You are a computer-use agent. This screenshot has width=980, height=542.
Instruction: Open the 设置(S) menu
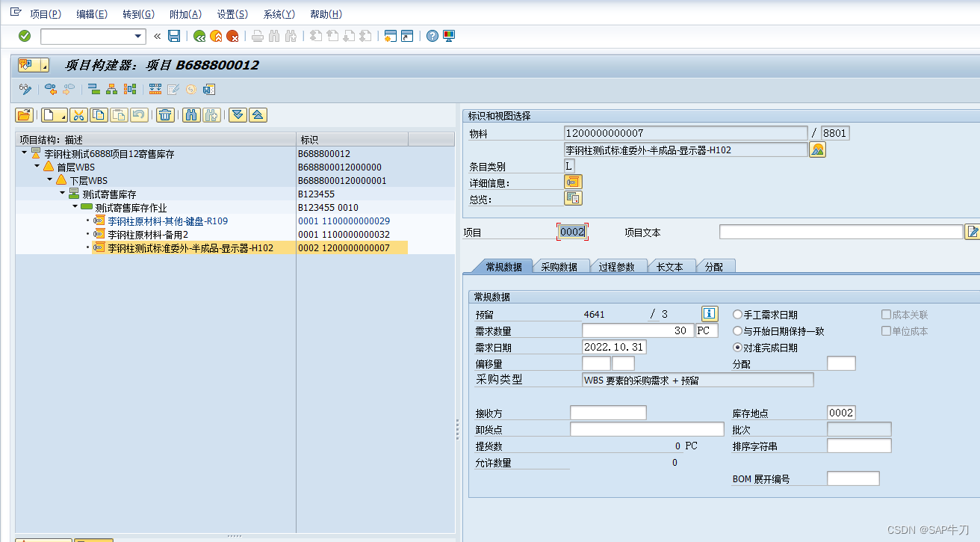(232, 14)
